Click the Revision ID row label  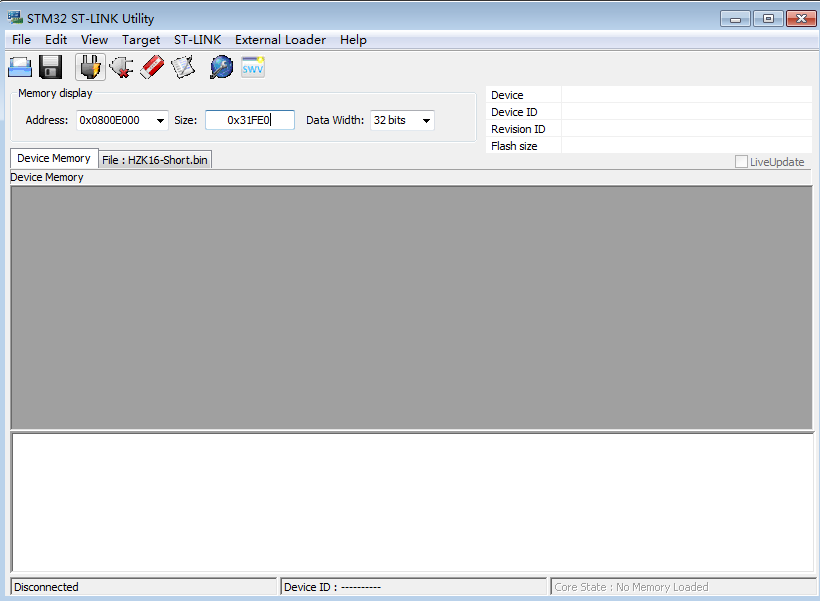(x=518, y=129)
